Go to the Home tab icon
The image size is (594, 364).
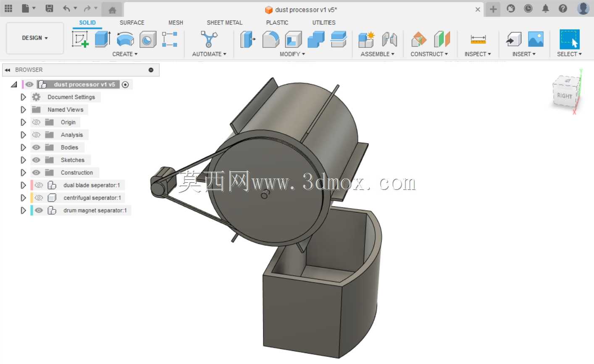point(112,10)
